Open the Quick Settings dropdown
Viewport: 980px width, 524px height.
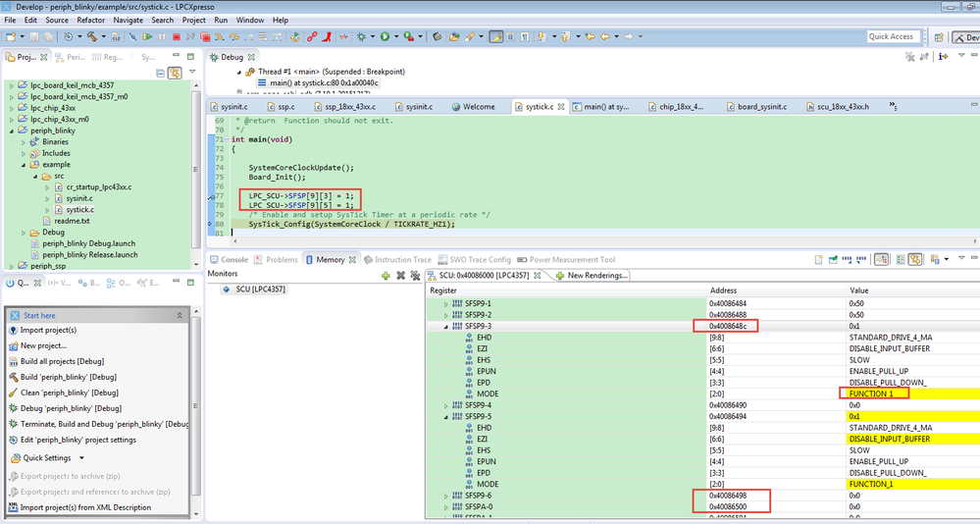(81, 458)
